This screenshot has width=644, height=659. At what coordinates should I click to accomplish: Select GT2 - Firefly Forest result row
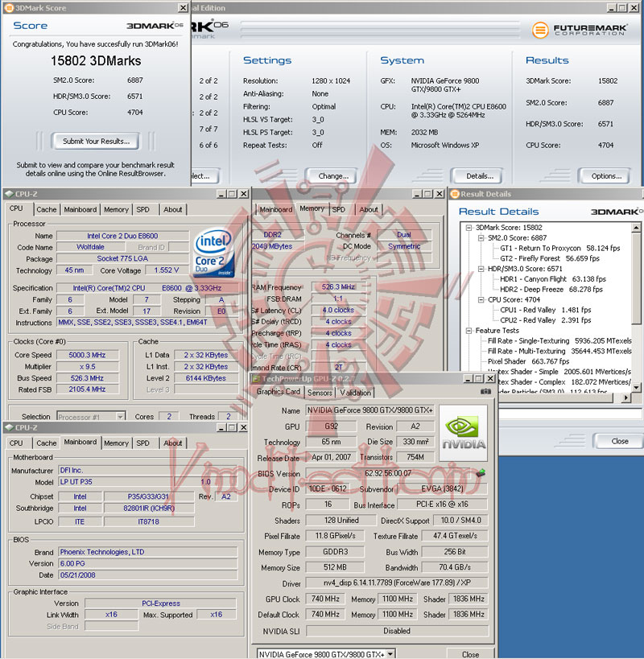(550, 258)
